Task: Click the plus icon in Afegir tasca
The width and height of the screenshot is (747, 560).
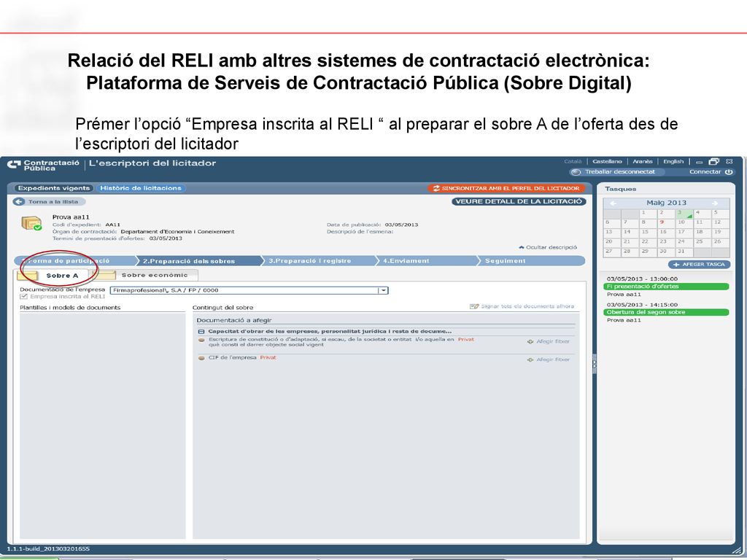Action: [x=676, y=265]
